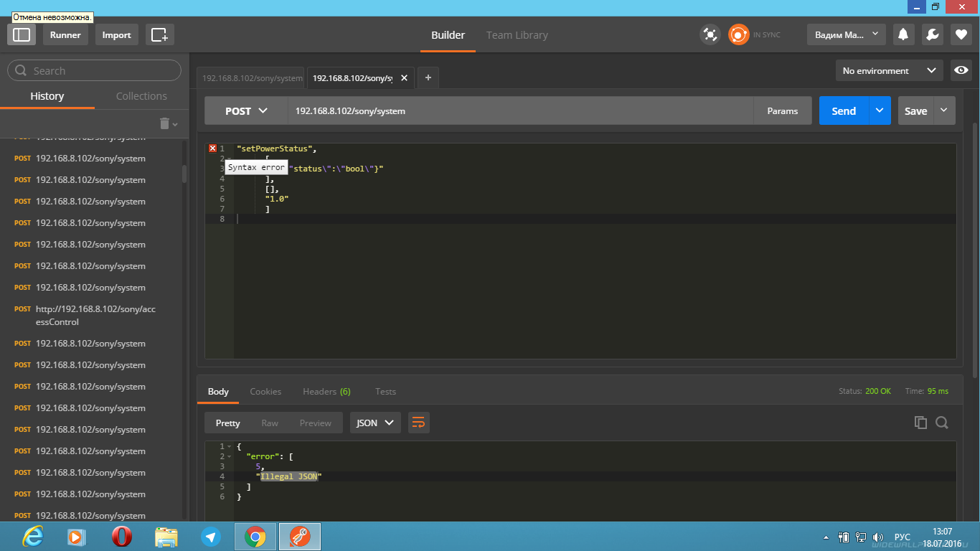This screenshot has height=551, width=980.
Task: Select the Collections sidebar tab
Action: pyautogui.click(x=141, y=96)
